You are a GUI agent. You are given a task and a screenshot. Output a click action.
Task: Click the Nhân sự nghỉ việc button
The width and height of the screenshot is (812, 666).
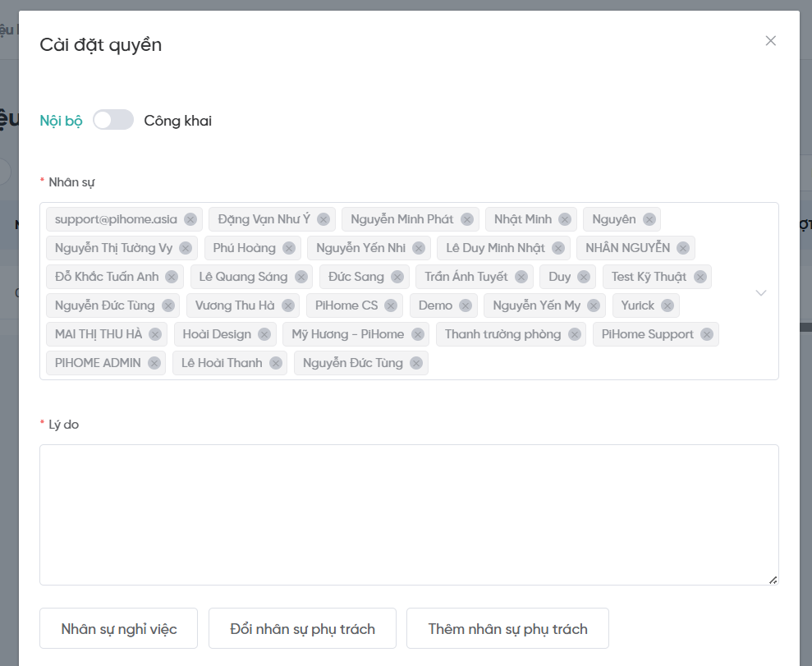[119, 629]
